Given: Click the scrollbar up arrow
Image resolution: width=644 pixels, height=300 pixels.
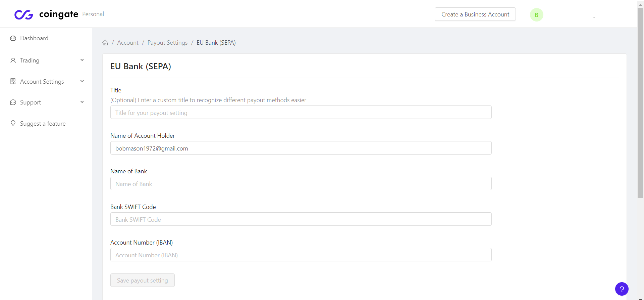Looking at the screenshot, I should [640, 5].
